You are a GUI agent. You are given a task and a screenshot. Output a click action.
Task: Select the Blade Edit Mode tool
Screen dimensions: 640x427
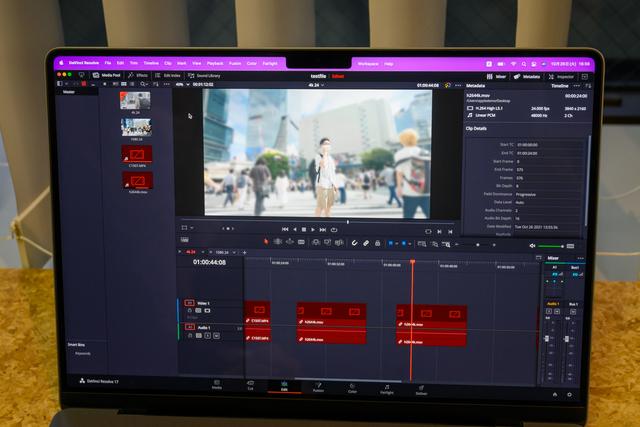point(301,242)
